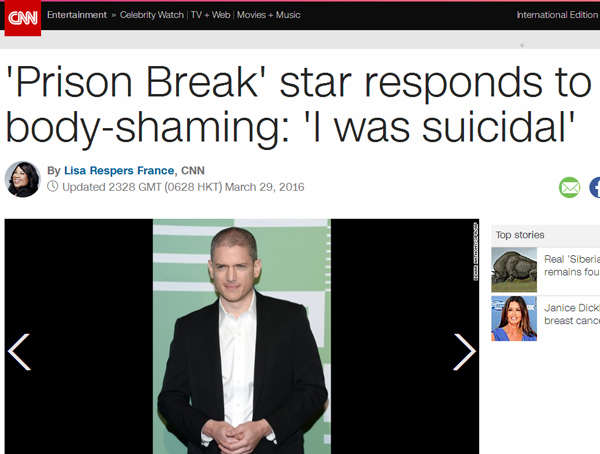Open Movies + Music section

pos(269,15)
